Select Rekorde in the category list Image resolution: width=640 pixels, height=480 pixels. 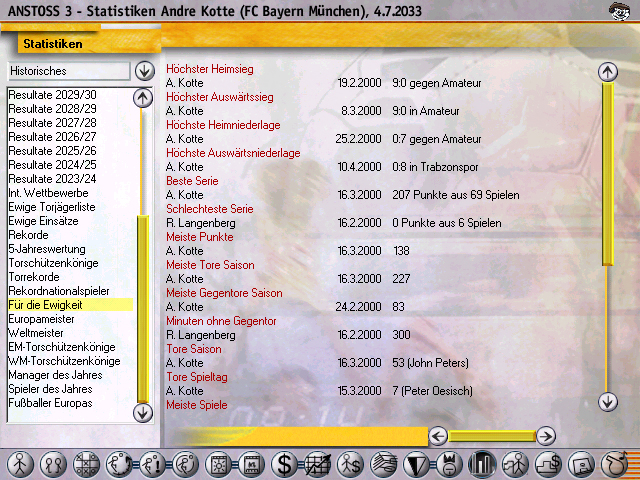(x=28, y=235)
